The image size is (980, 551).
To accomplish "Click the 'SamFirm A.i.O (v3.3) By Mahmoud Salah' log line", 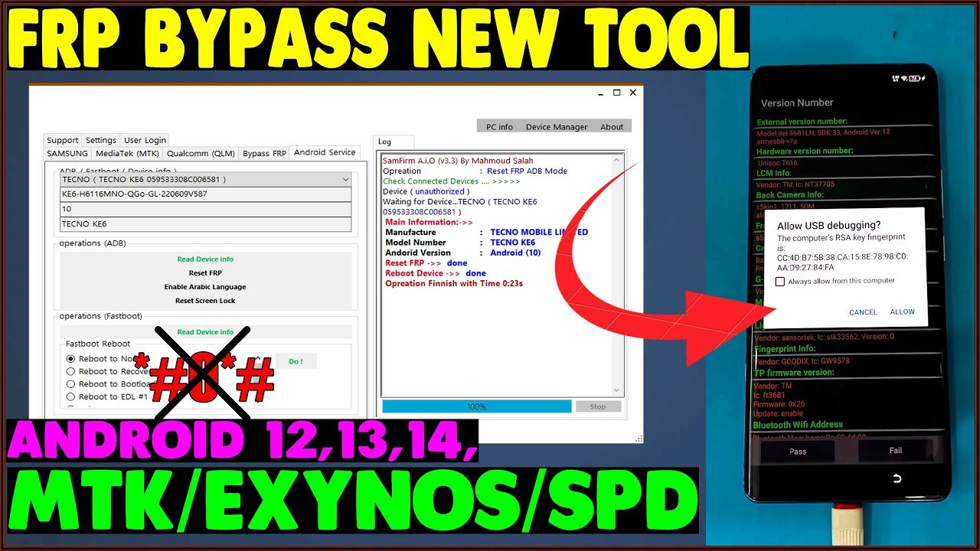I will [458, 161].
